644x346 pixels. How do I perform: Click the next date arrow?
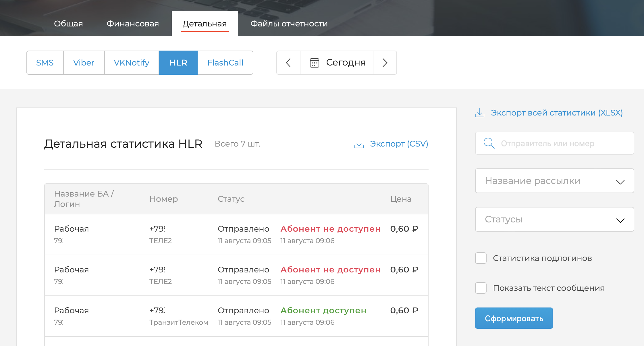[x=385, y=63]
